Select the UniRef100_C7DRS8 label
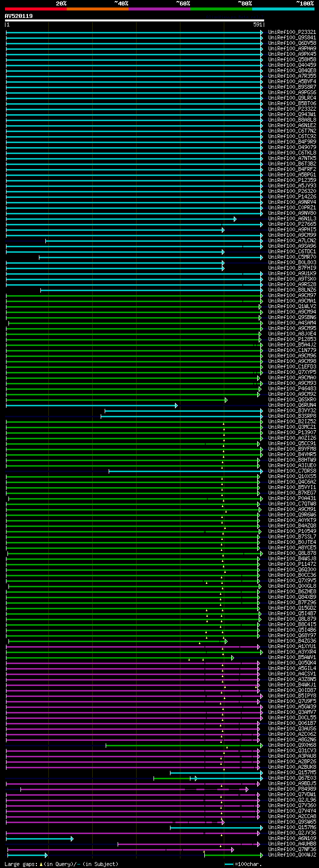The width and height of the screenshot is (319, 868). pyautogui.click(x=292, y=471)
